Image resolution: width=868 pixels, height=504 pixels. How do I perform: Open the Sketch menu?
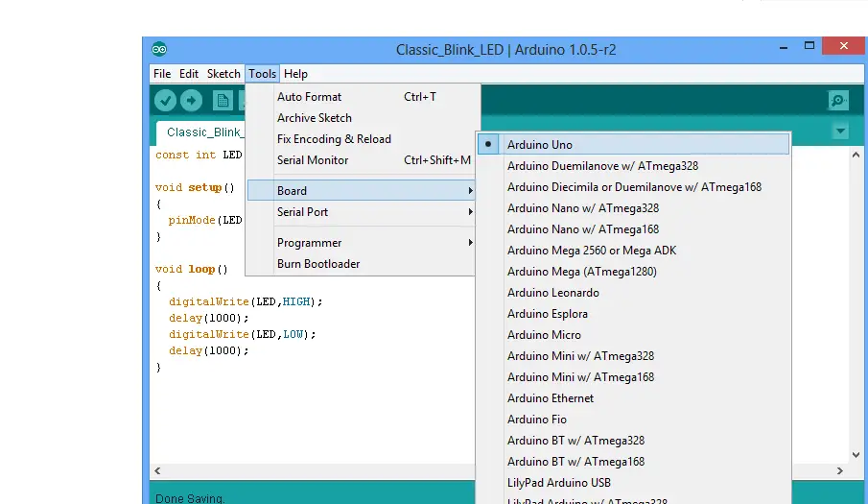click(223, 74)
